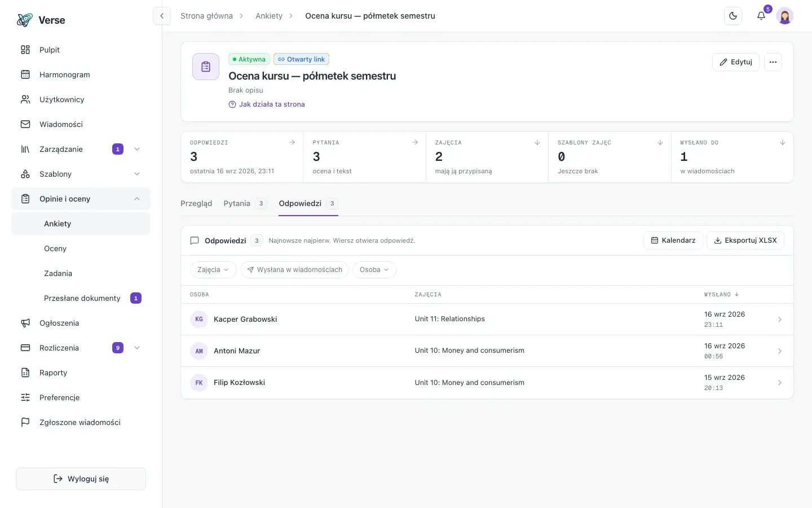The image size is (812, 508).
Task: Toggle dark mode moon icon
Action: [733, 16]
